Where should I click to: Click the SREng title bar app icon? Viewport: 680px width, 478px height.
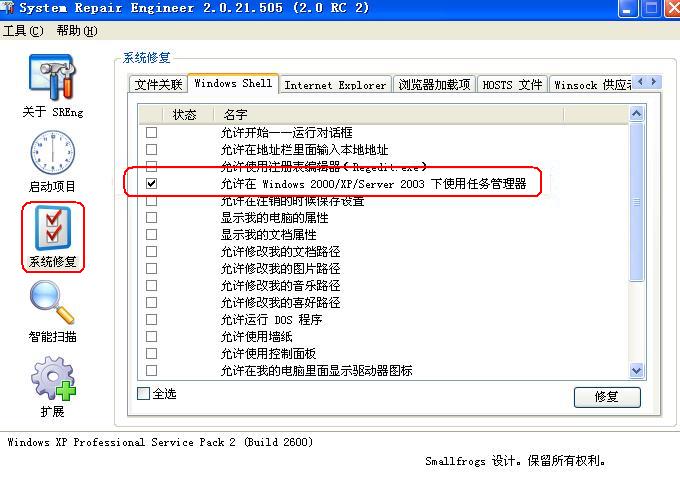[7, 7]
